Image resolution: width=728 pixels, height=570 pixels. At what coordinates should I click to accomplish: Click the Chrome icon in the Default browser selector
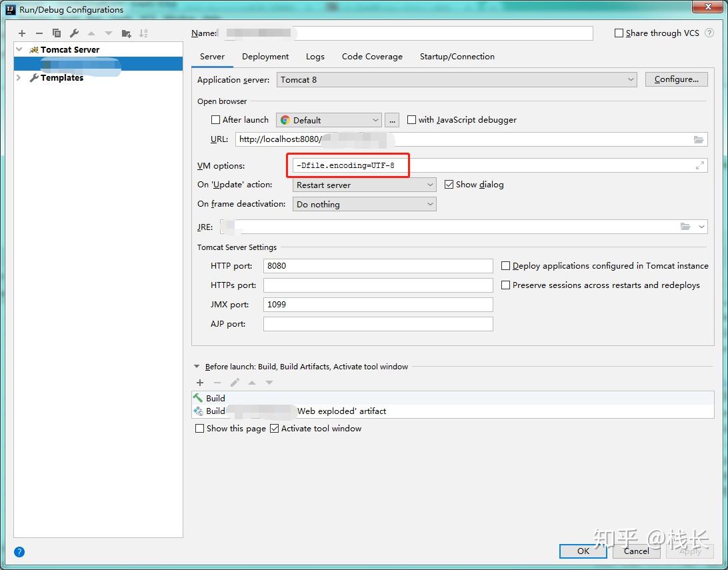tap(285, 120)
